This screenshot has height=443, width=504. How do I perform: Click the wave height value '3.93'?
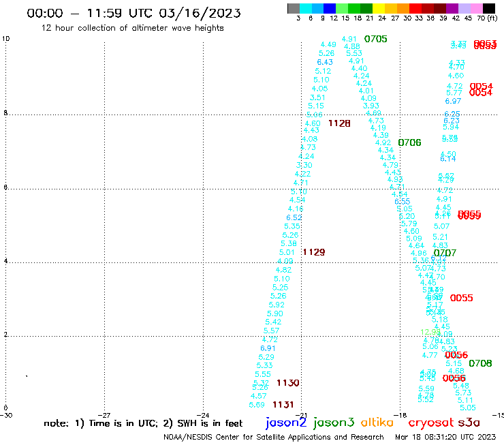point(371,106)
